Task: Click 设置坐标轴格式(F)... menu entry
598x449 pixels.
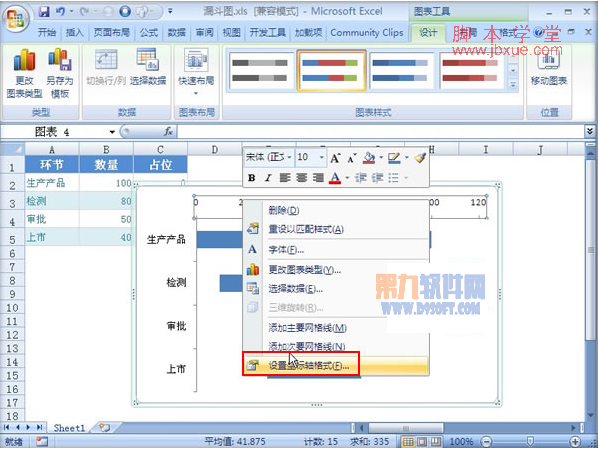Action: coord(336,365)
